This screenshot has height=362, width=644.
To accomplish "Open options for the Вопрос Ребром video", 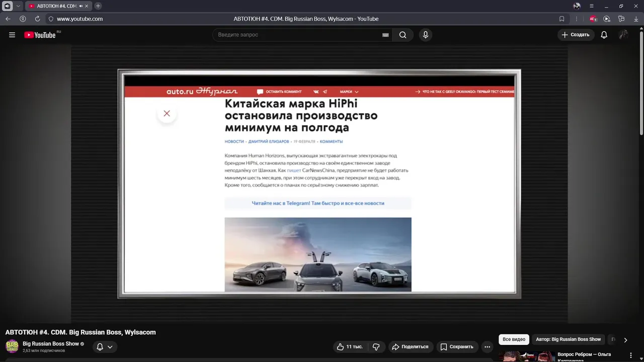I will click(x=630, y=355).
